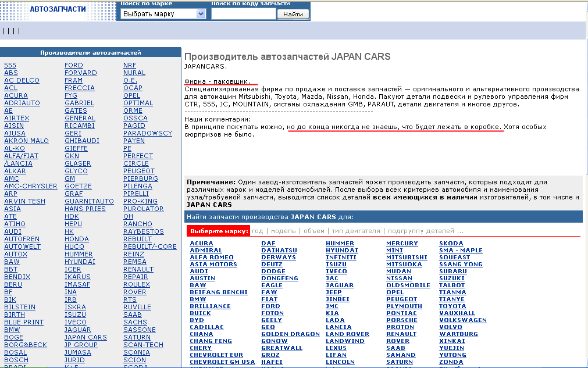Select CHEVROLET GM USA brand
588x368 pixels.
coord(222,362)
